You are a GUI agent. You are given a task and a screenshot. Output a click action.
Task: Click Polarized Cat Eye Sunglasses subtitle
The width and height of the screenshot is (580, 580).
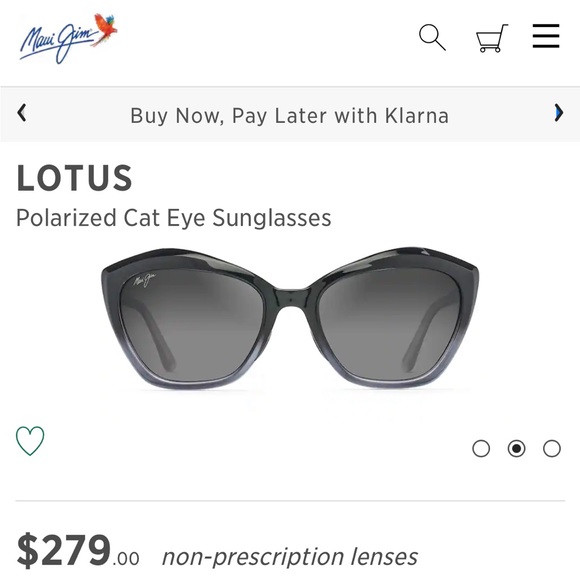coord(174,218)
